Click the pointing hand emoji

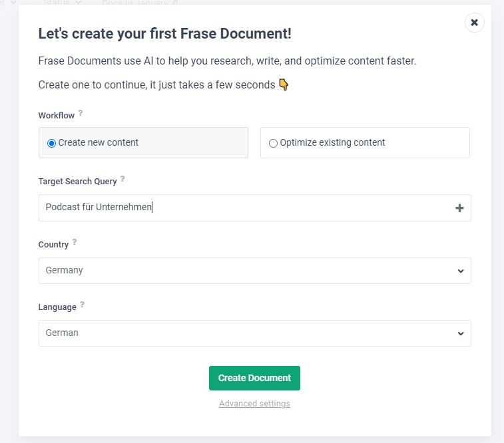click(x=284, y=84)
